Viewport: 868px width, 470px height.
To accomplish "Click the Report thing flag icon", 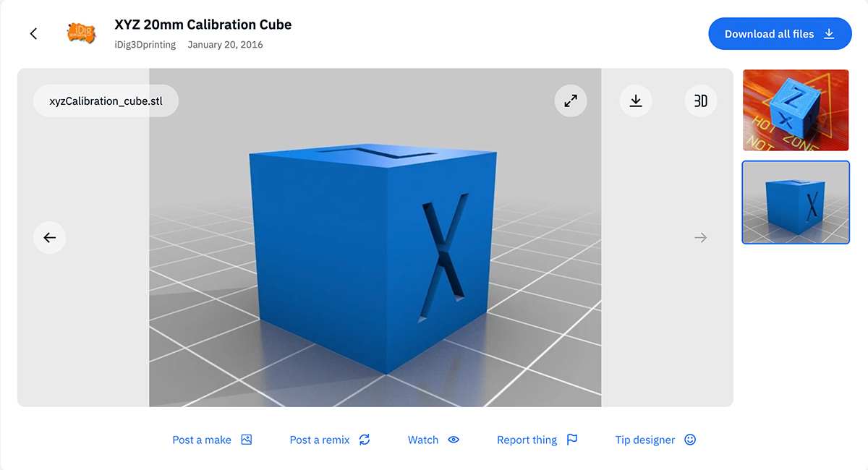I will click(572, 440).
